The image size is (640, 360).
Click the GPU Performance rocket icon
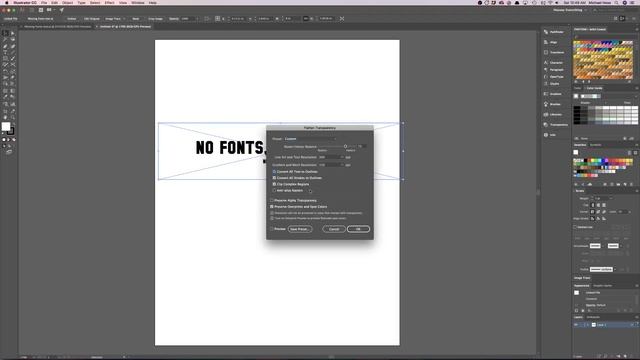coord(62,10)
